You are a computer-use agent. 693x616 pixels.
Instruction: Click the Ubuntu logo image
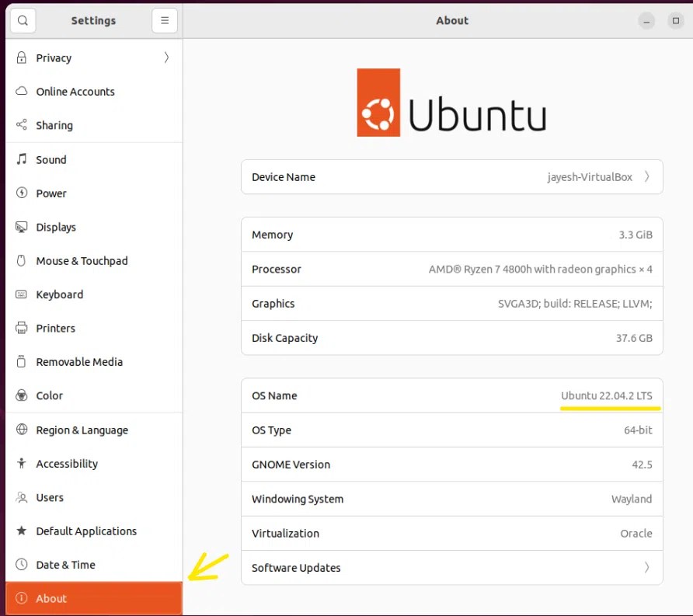pyautogui.click(x=451, y=102)
